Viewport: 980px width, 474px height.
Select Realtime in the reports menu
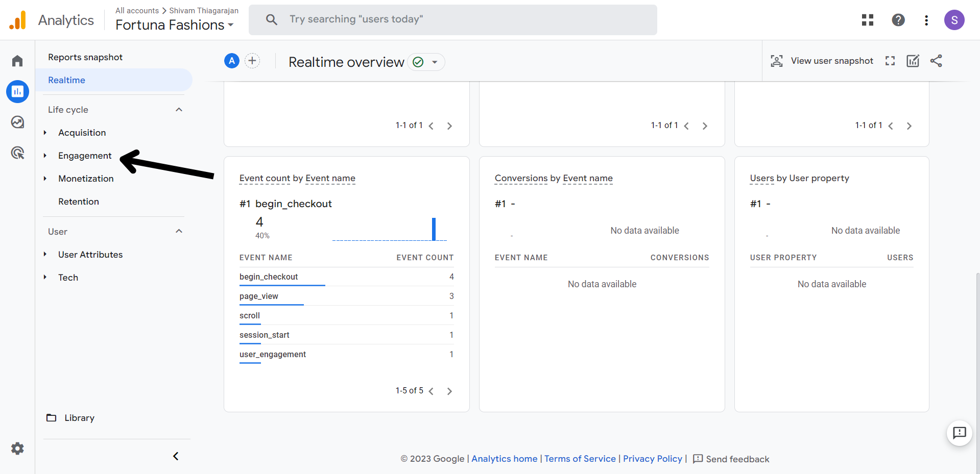(x=66, y=80)
